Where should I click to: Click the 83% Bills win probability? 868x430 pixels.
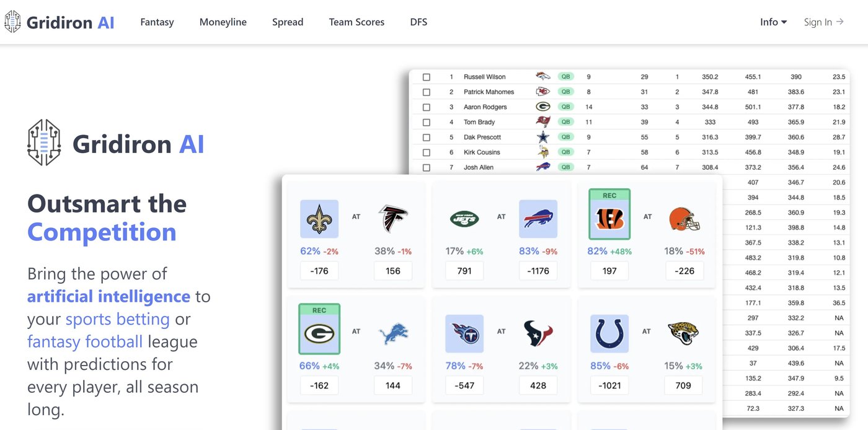(x=529, y=251)
